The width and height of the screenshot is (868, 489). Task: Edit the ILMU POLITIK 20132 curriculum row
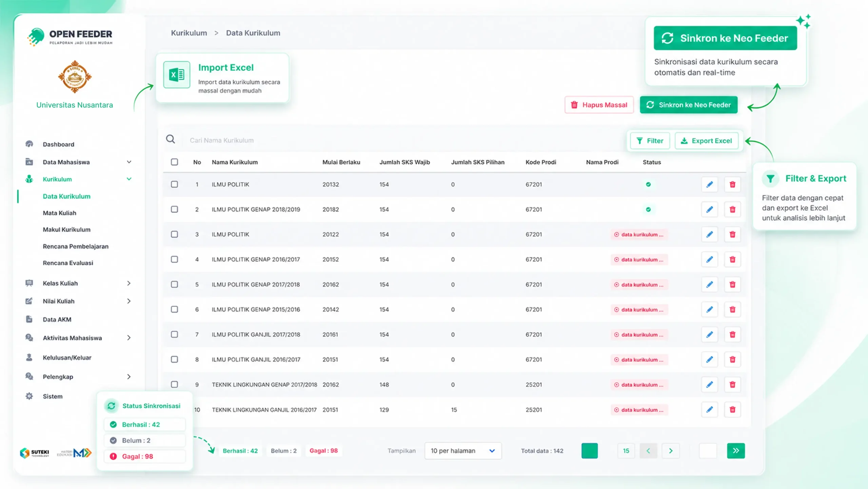pos(709,184)
